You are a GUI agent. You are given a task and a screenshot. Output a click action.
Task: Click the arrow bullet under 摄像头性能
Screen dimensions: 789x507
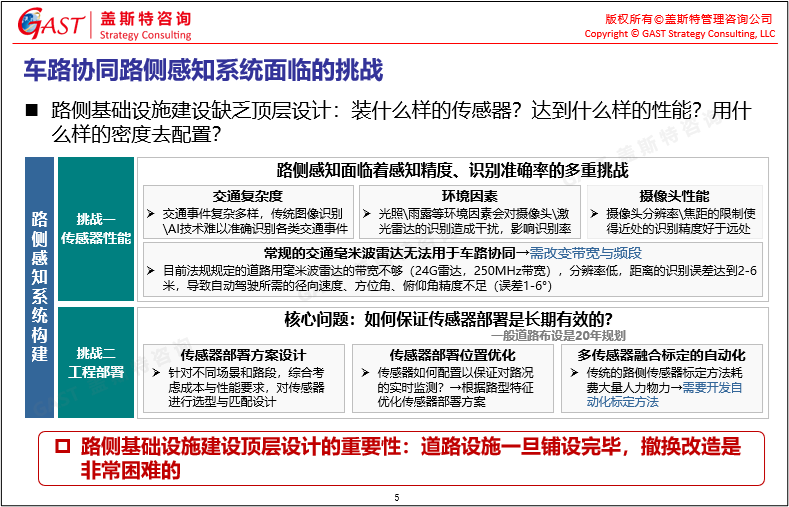tap(594, 214)
